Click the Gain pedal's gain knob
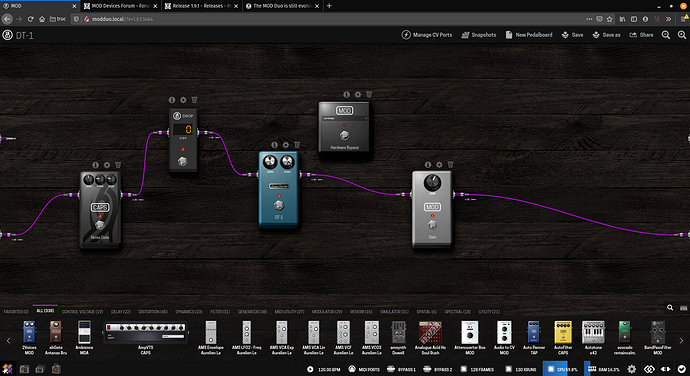 pyautogui.click(x=432, y=182)
